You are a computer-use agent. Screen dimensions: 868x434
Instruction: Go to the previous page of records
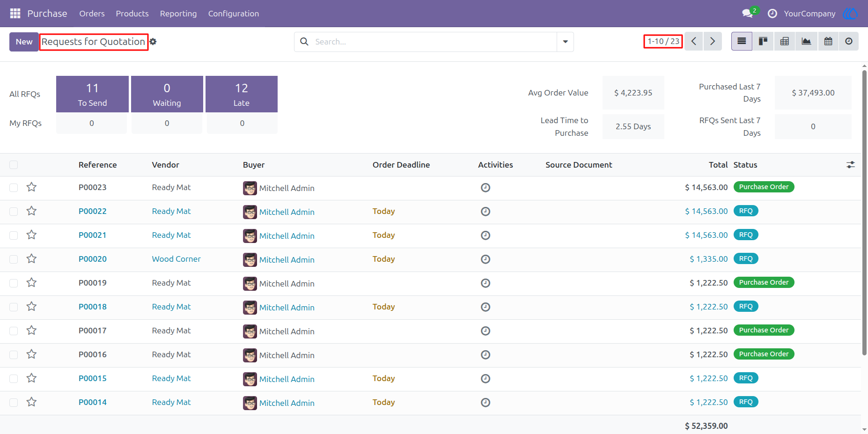pos(694,41)
